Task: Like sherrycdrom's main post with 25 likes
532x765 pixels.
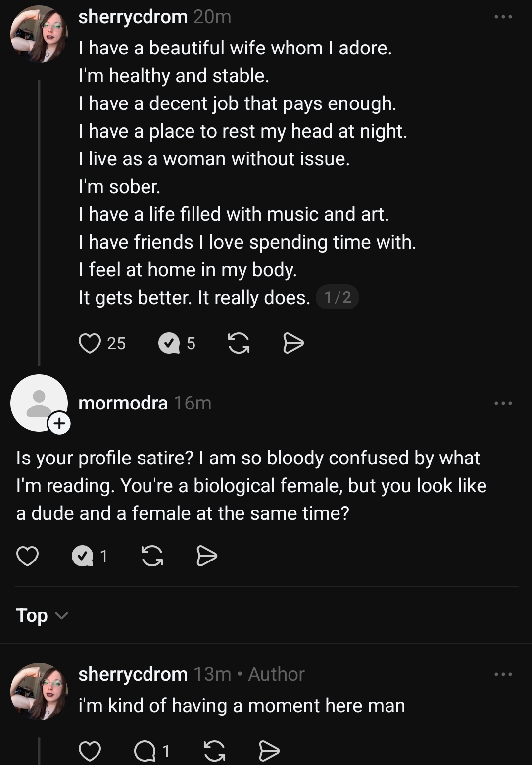Action: tap(90, 343)
